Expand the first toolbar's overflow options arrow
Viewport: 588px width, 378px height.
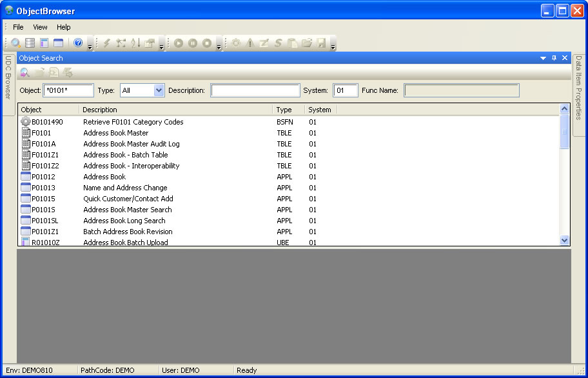(90, 46)
